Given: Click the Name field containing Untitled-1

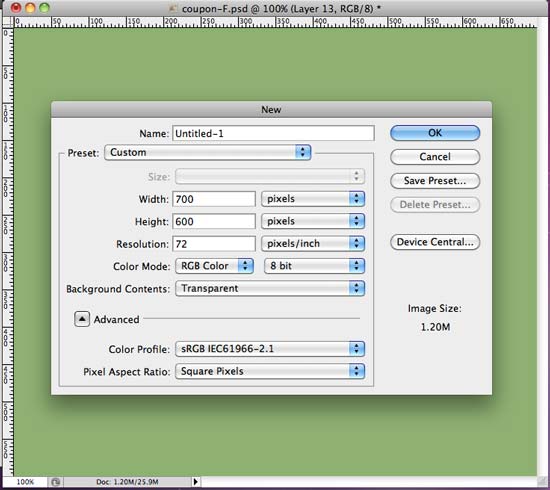Looking at the screenshot, I should pyautogui.click(x=273, y=133).
